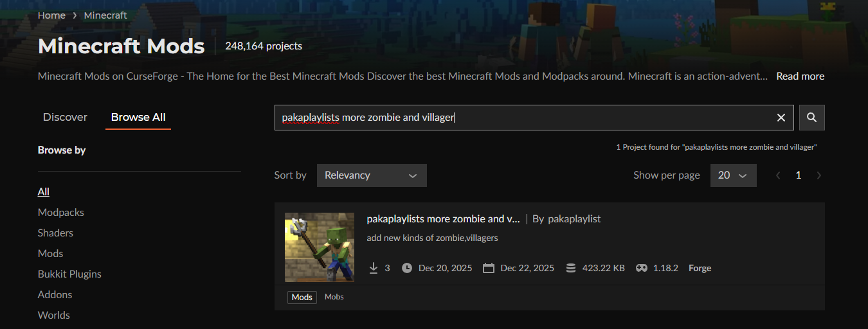Click Read more on the description

tap(800, 76)
